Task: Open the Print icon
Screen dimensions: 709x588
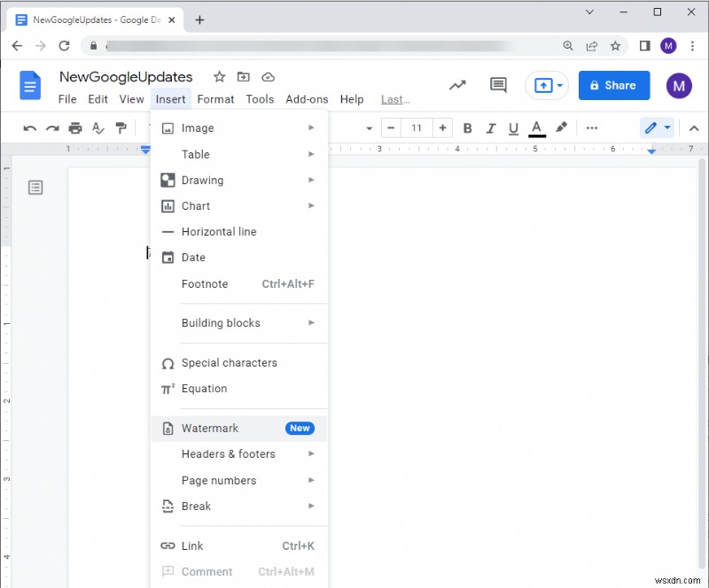Action: (x=76, y=128)
